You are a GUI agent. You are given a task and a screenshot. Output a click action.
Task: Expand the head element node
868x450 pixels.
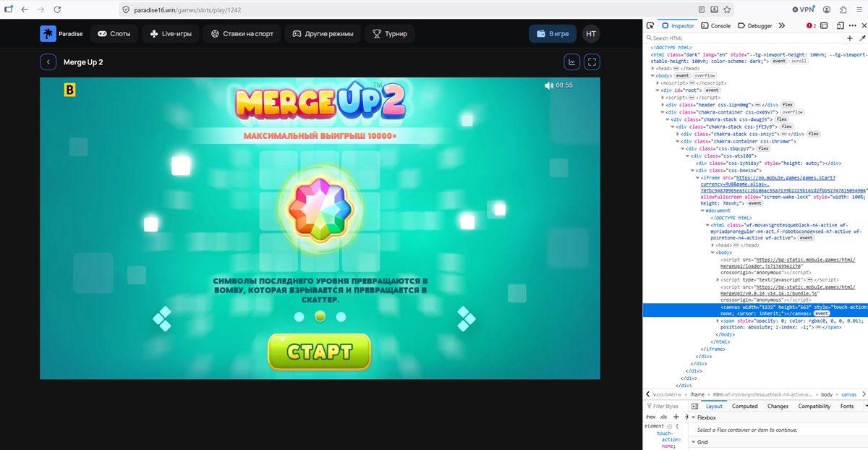tap(653, 68)
